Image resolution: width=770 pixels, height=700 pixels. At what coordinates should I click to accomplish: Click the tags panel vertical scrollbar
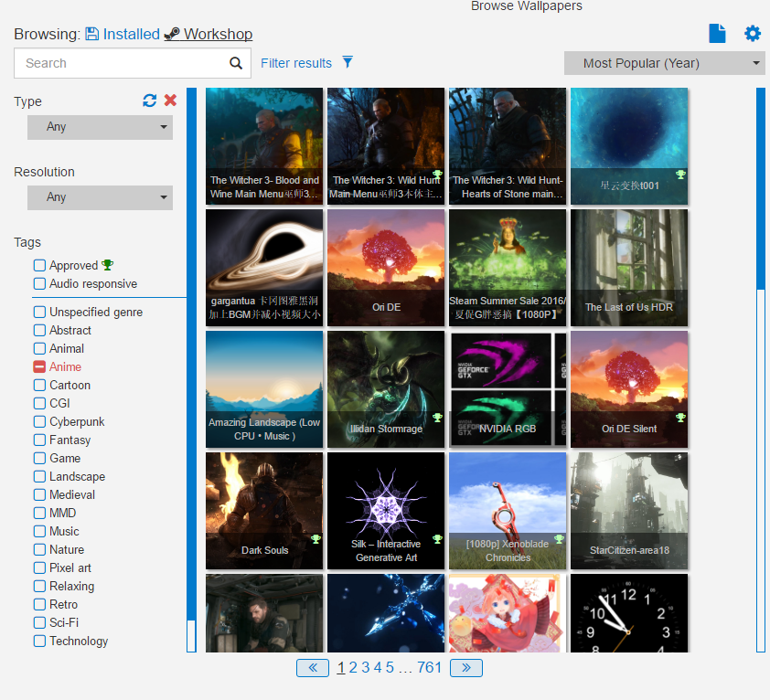coord(191,370)
